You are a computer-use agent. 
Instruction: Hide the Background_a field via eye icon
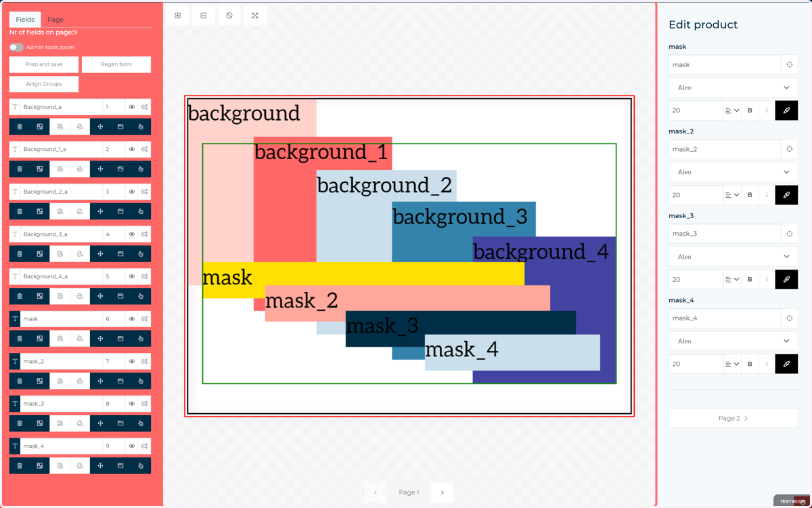(x=132, y=107)
